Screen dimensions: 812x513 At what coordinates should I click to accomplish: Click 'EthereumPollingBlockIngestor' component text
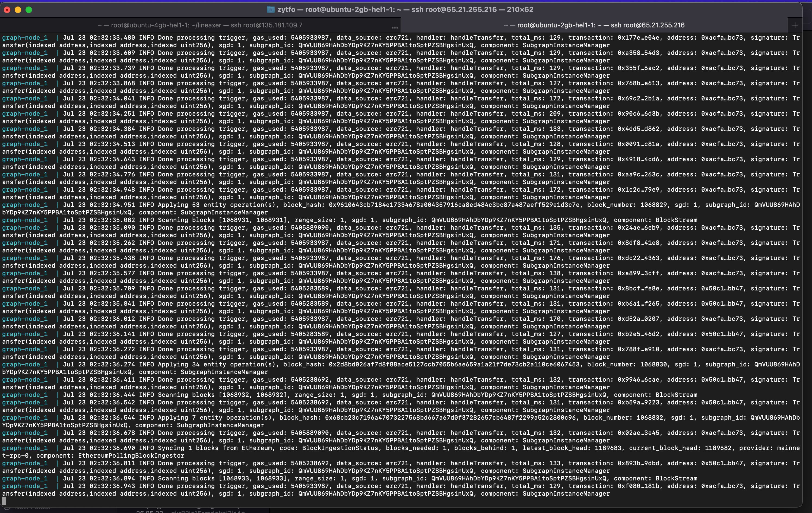pyautogui.click(x=131, y=456)
